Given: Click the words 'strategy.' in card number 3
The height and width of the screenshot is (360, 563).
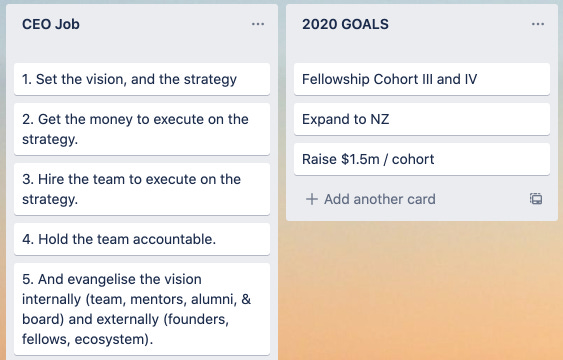Looking at the screenshot, I should coord(50,200).
